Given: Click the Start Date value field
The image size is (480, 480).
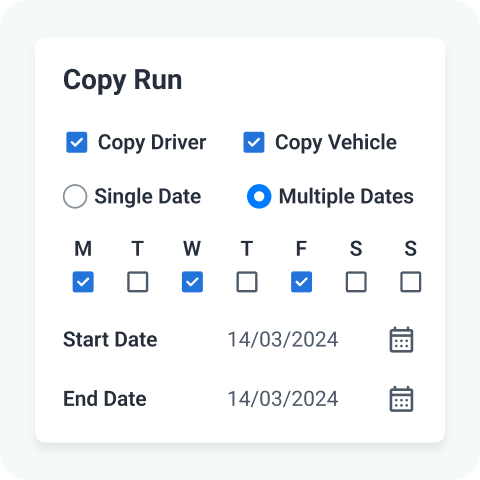Looking at the screenshot, I should click(283, 340).
